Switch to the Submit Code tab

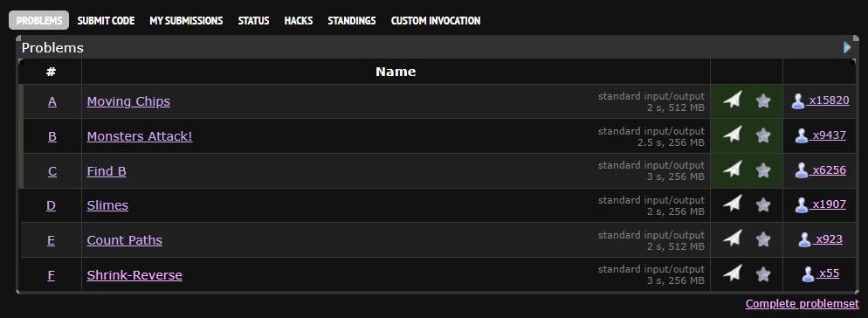click(x=106, y=20)
